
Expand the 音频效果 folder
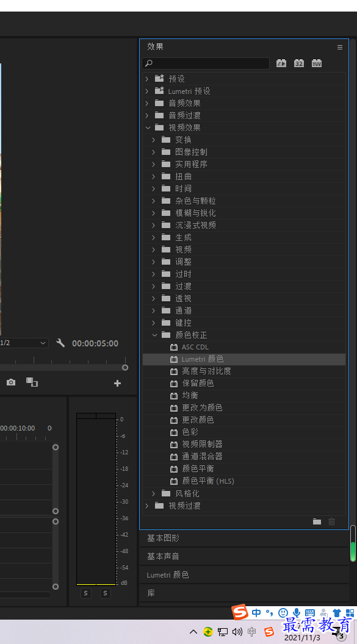click(147, 103)
